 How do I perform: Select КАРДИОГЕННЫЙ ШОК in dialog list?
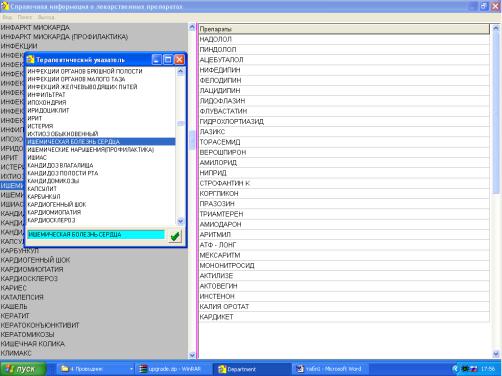click(x=101, y=204)
